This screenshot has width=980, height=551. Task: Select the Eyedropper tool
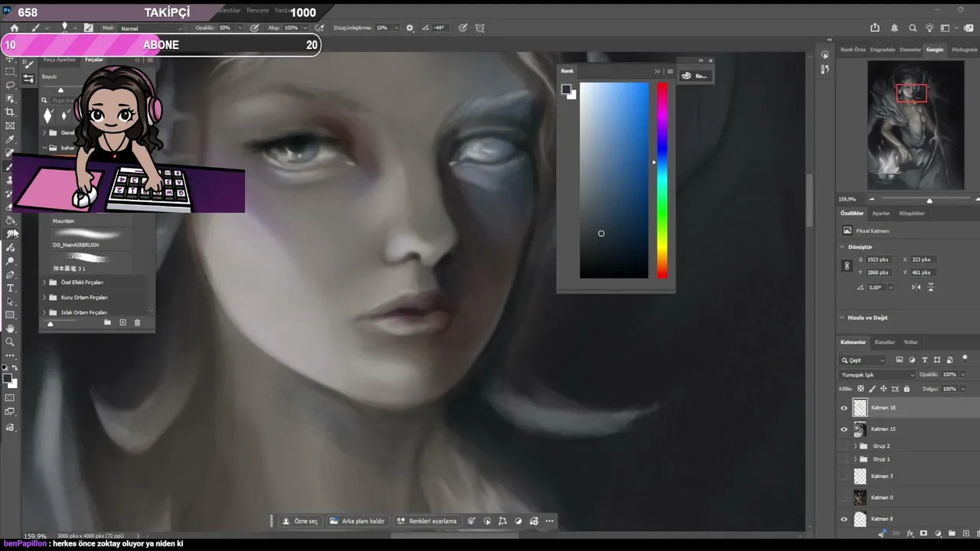pyautogui.click(x=11, y=140)
